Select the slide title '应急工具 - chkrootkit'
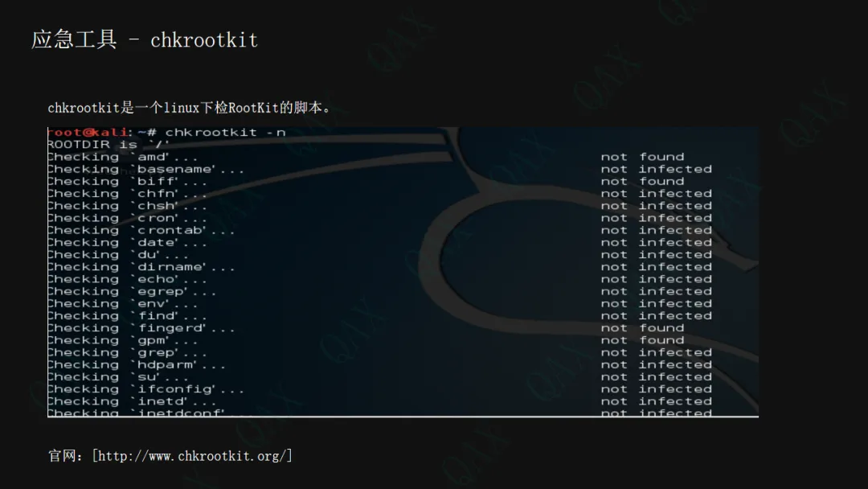The height and width of the screenshot is (489, 868). point(145,40)
